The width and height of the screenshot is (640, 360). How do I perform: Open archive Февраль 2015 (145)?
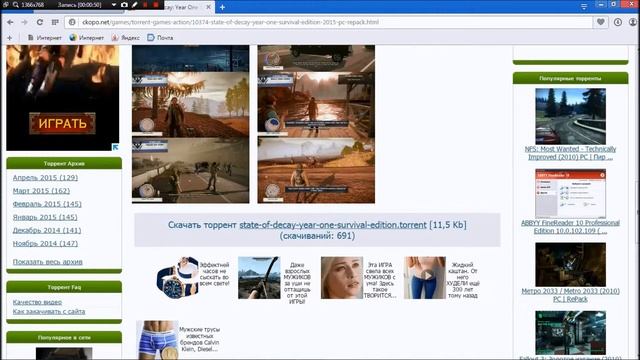(47, 204)
